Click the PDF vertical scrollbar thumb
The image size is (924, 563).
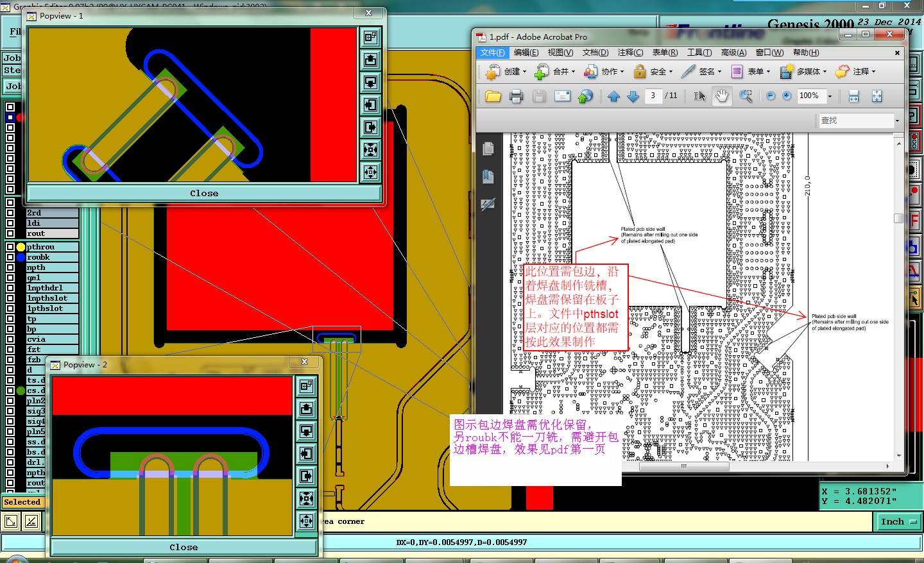coord(898,219)
